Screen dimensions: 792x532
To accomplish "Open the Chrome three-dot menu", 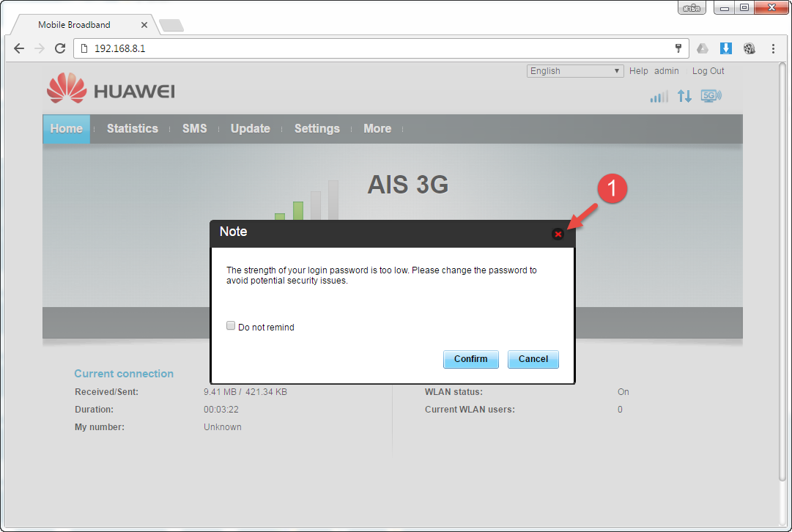I will pyautogui.click(x=773, y=48).
